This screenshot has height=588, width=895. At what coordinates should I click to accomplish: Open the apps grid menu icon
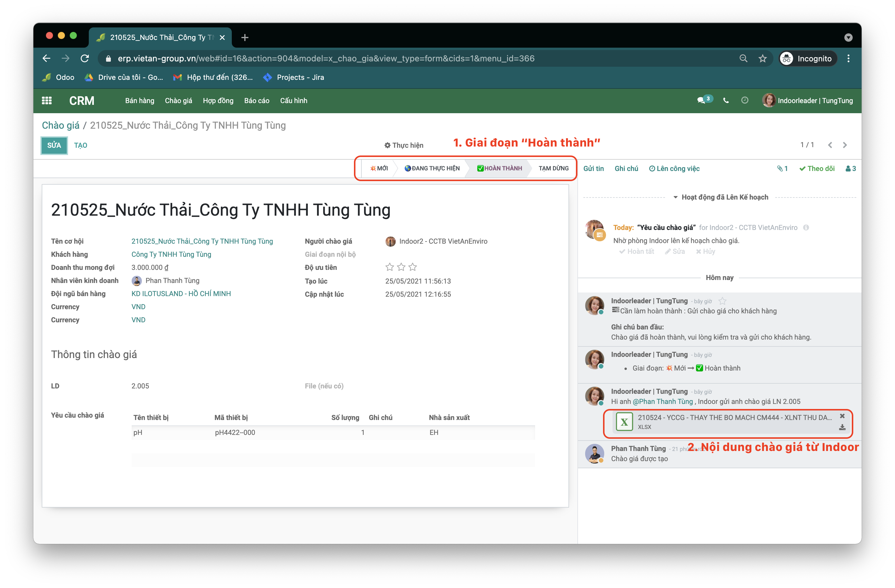tap(47, 100)
